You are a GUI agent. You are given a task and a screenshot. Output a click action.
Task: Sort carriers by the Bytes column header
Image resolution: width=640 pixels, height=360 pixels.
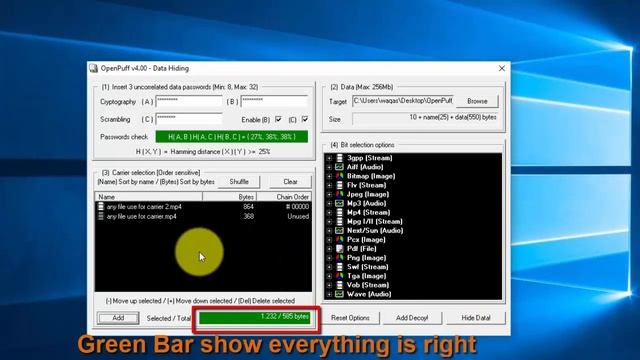[229, 197]
